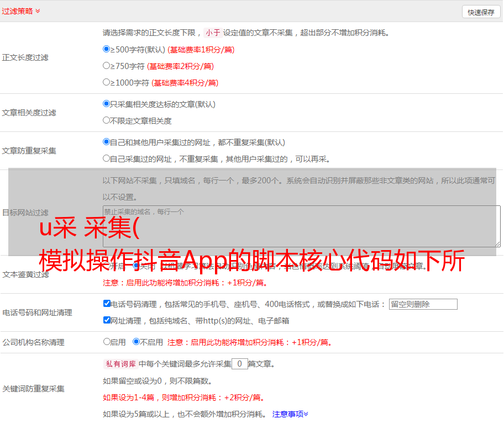This screenshot has height=424, width=504.
Task: Focus the 留空则删除 replacement phone field
Action: (x=423, y=304)
